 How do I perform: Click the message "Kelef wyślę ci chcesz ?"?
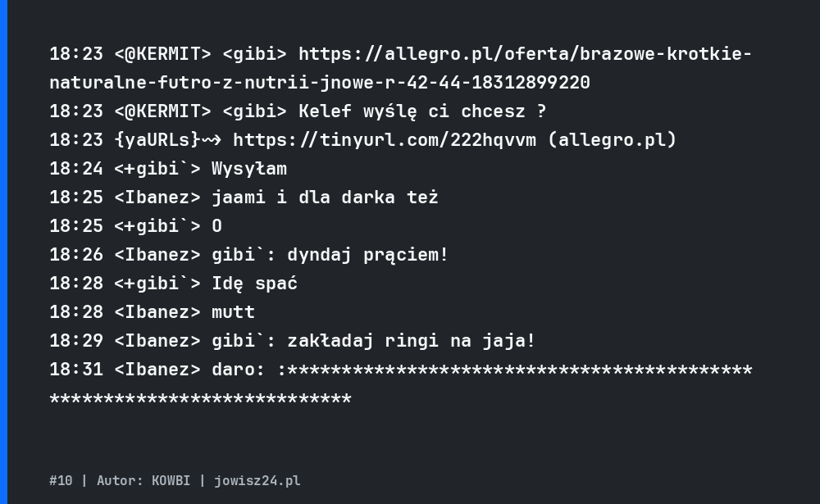pos(422,111)
